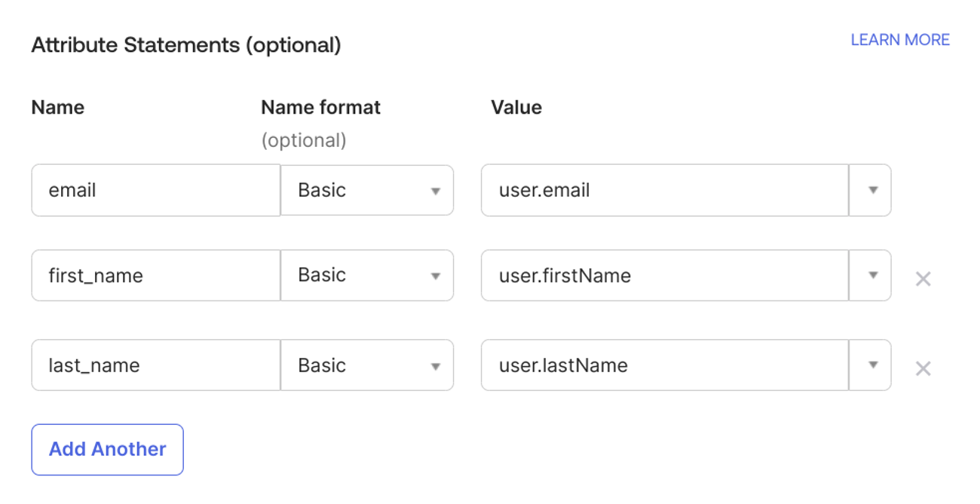This screenshot has width=980, height=504.
Task: Remove the first_name attribute row
Action: pyautogui.click(x=923, y=279)
